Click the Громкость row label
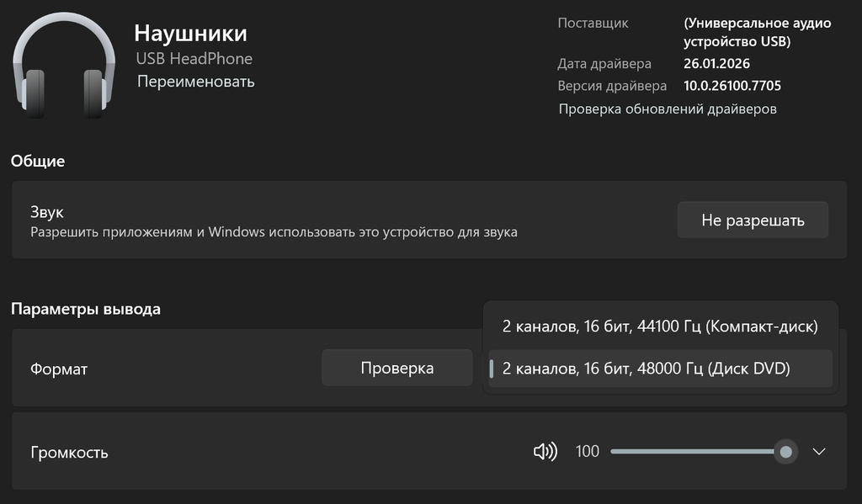862x504 pixels. 69,453
